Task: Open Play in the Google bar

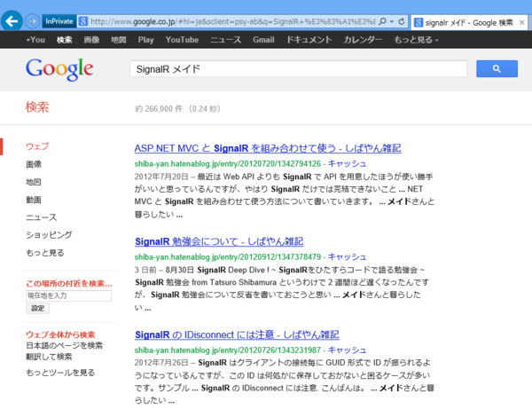Action: point(146,40)
